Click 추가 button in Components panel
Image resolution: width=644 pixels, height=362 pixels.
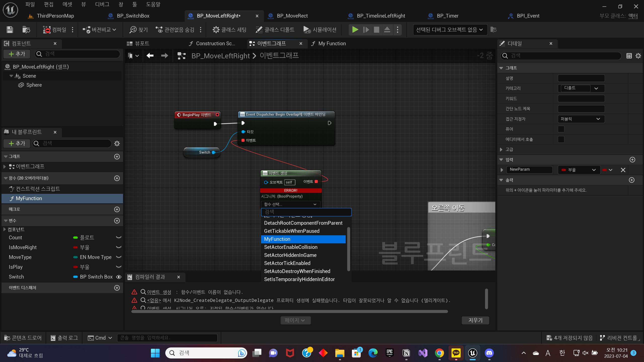(x=17, y=54)
